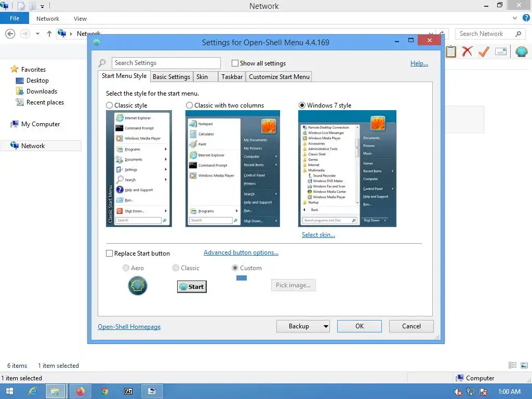
Task: Open 7-Zip from the taskbar
Action: click(129, 391)
